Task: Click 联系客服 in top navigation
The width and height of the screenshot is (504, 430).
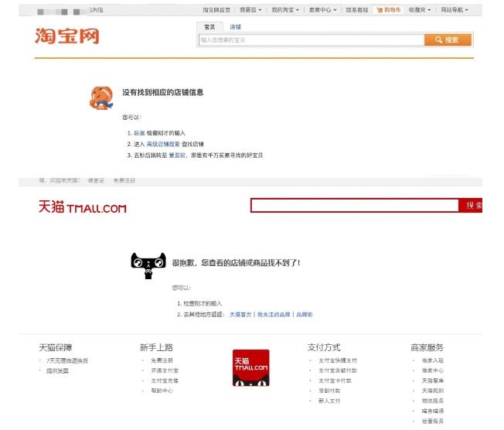Action: (x=357, y=10)
